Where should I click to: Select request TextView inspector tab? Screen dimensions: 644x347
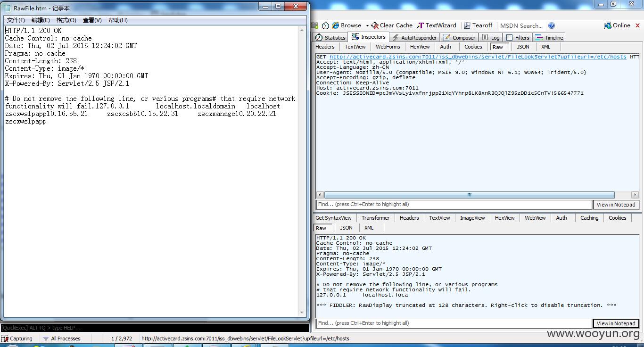click(x=355, y=47)
